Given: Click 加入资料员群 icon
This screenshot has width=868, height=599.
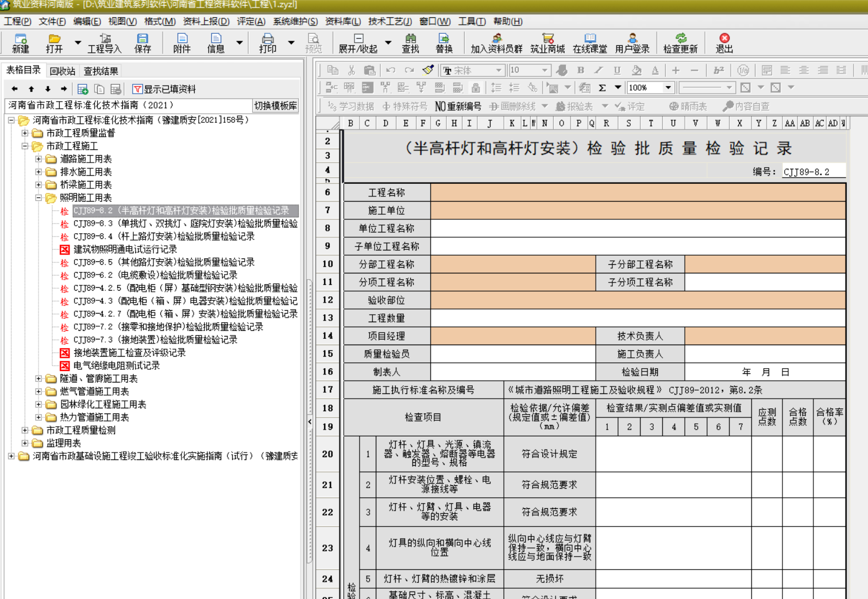Looking at the screenshot, I should tap(496, 44).
